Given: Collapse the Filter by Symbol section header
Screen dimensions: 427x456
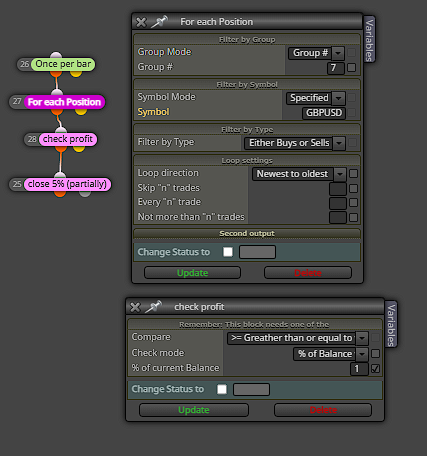Looking at the screenshot, I should [x=247, y=85].
